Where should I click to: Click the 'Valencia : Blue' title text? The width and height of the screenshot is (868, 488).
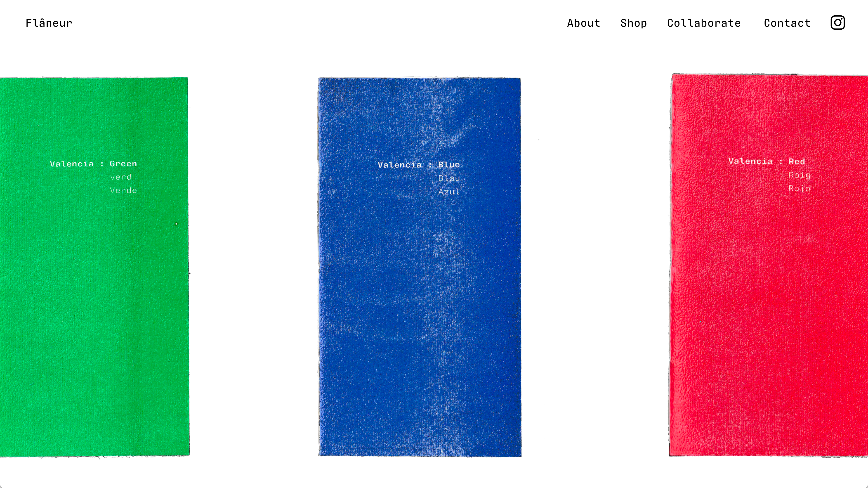click(419, 165)
